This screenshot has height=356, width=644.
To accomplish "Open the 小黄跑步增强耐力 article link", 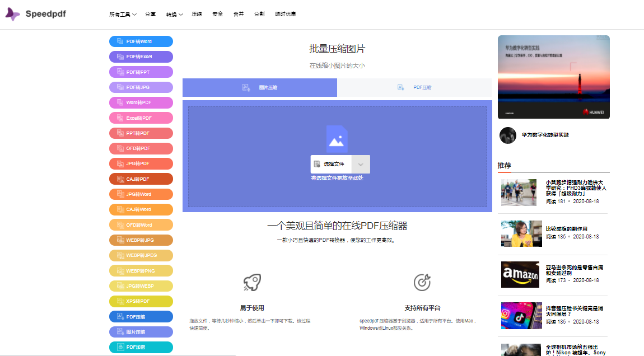I will click(x=576, y=188).
